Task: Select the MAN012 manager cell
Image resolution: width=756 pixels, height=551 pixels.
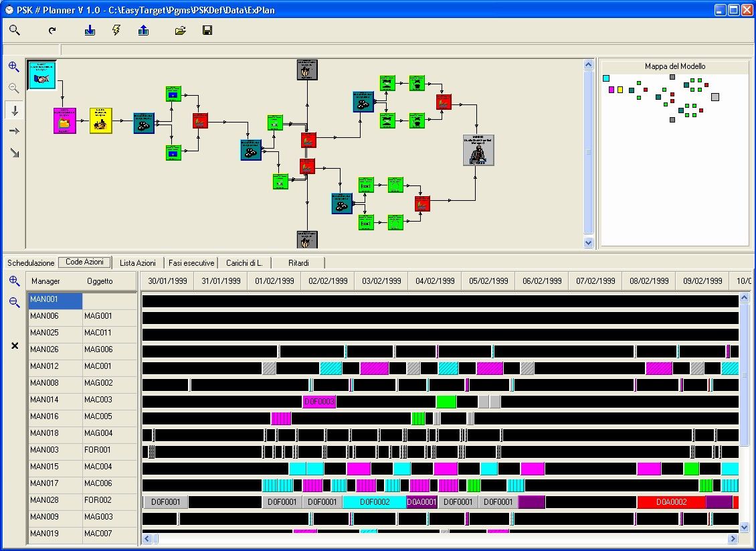Action: pyautogui.click(x=55, y=366)
